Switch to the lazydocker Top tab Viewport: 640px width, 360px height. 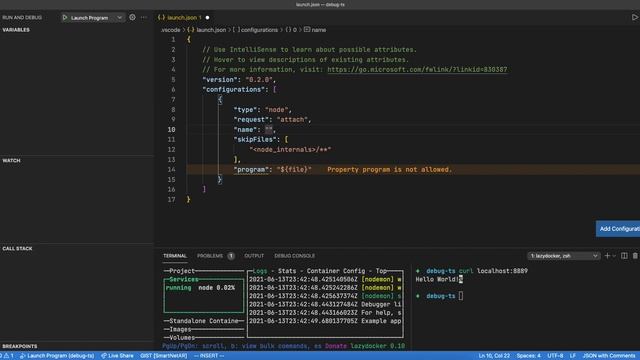click(x=381, y=271)
